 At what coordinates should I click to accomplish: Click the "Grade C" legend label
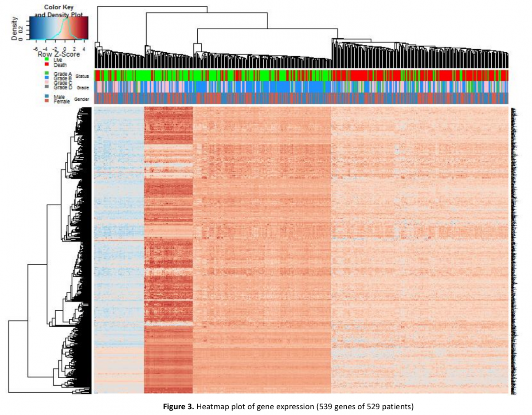coord(63,83)
